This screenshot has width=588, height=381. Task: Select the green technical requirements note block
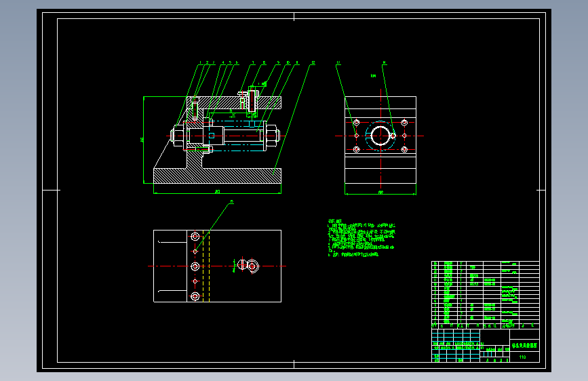361,238
